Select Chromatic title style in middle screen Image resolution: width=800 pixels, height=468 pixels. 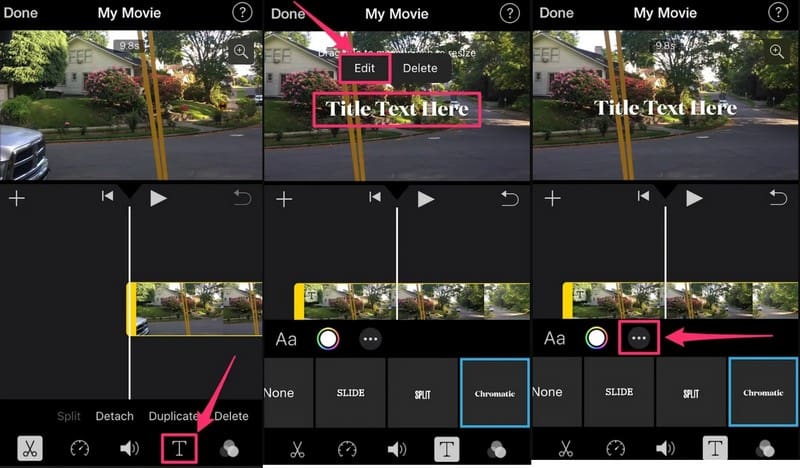494,392
